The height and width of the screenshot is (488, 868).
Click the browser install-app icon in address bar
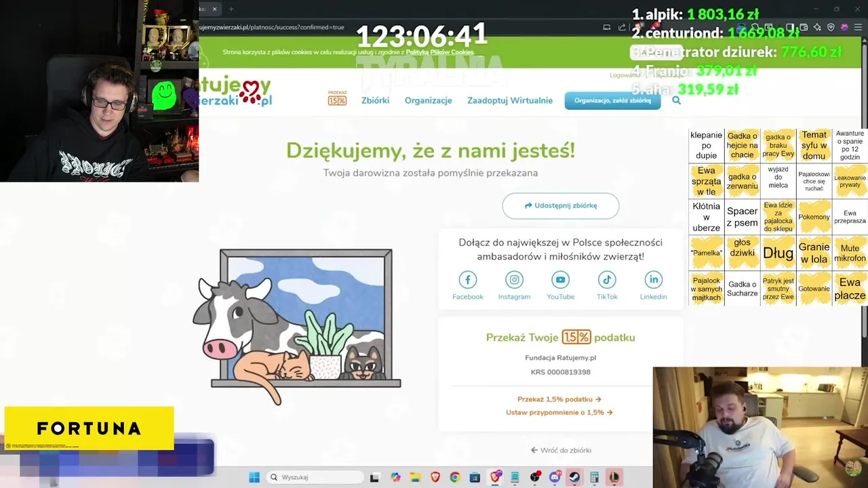point(606,27)
